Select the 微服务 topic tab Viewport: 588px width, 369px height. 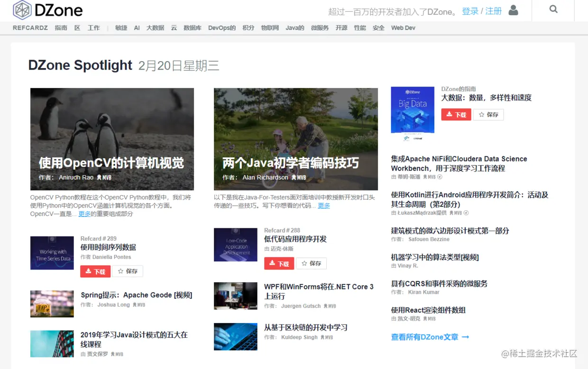click(x=320, y=28)
